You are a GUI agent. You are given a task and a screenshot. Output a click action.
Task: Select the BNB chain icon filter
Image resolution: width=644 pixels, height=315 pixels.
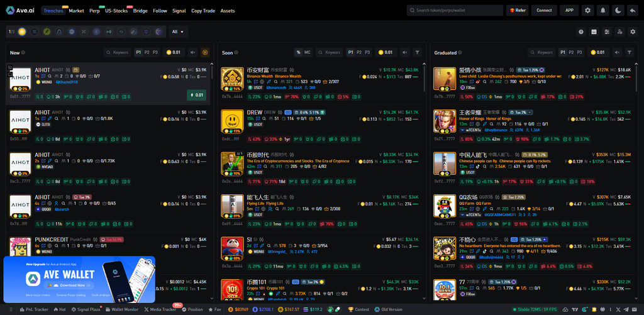click(22, 31)
